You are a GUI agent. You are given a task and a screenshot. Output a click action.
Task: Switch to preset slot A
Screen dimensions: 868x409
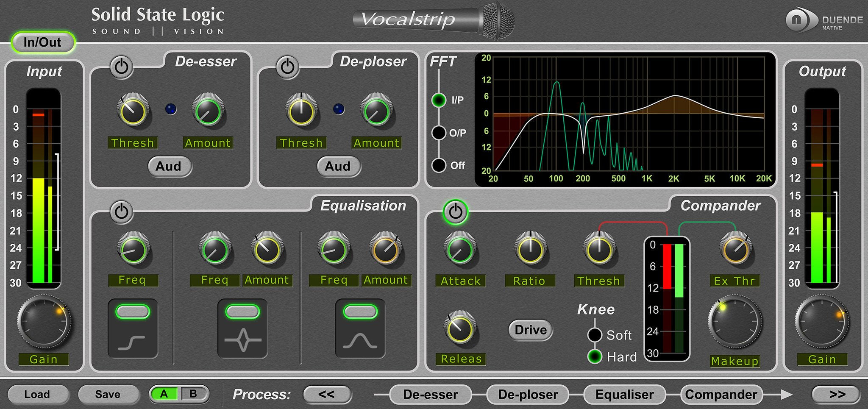164,394
